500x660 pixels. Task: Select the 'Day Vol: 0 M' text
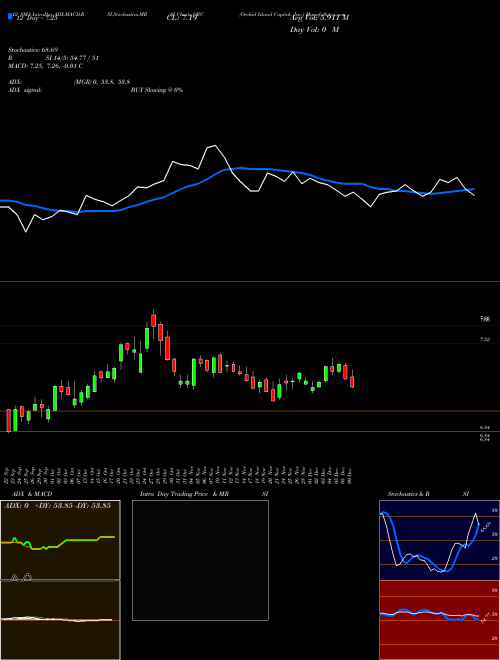pyautogui.click(x=314, y=30)
